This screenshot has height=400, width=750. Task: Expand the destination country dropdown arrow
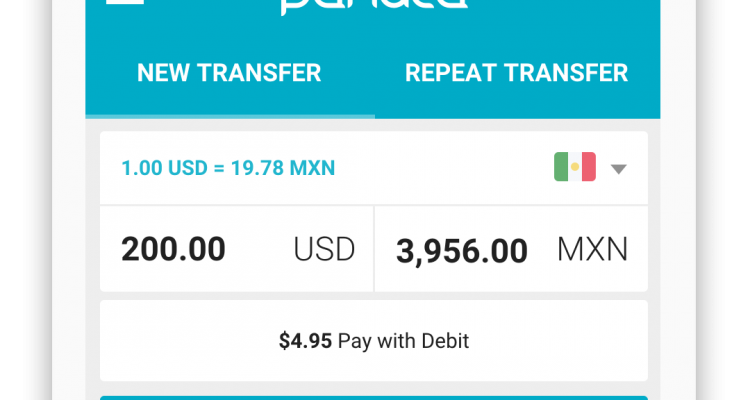click(618, 169)
